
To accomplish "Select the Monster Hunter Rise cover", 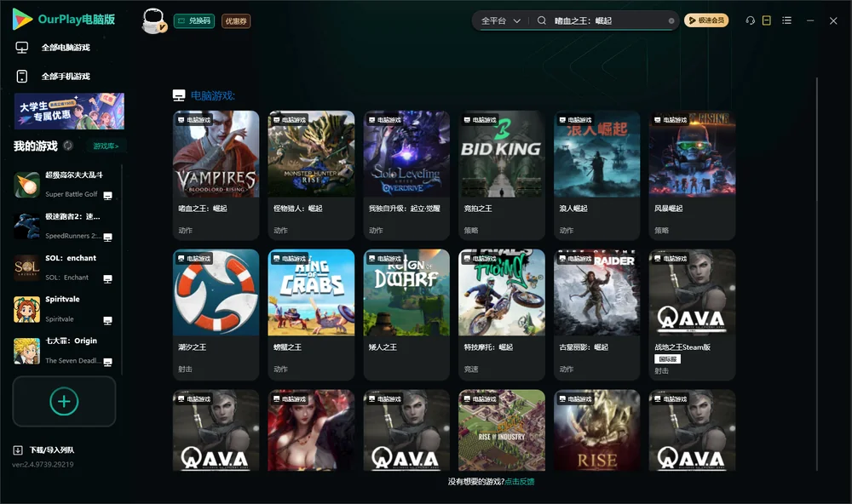I will point(311,154).
